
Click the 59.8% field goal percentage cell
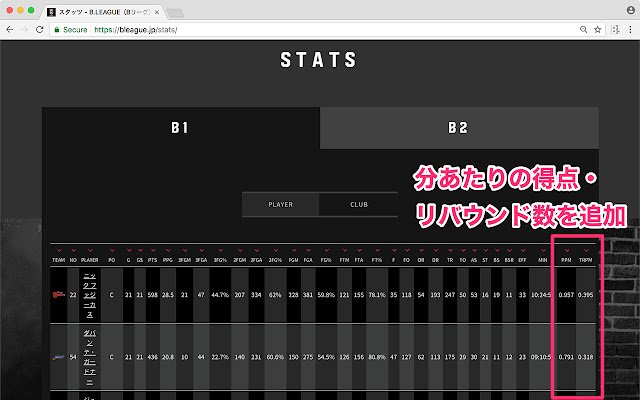326,295
